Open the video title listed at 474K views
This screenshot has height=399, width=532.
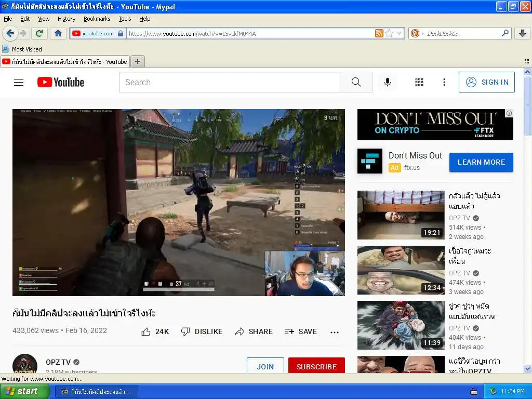tap(470, 256)
